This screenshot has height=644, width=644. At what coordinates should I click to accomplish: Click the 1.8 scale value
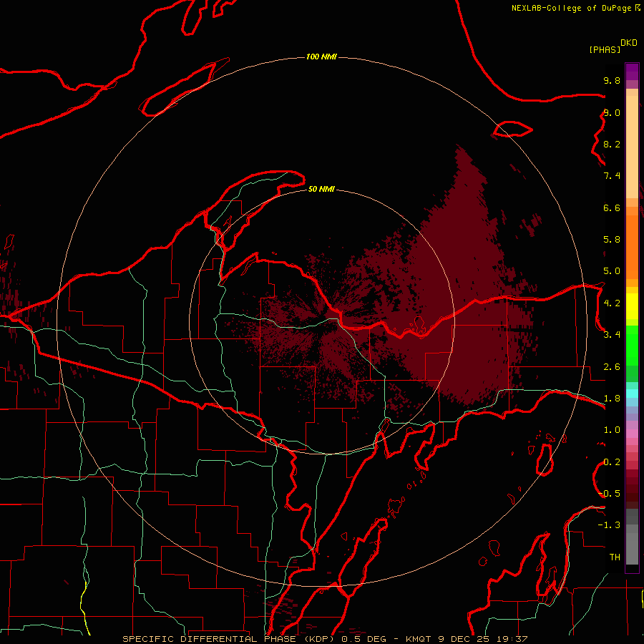pos(612,399)
